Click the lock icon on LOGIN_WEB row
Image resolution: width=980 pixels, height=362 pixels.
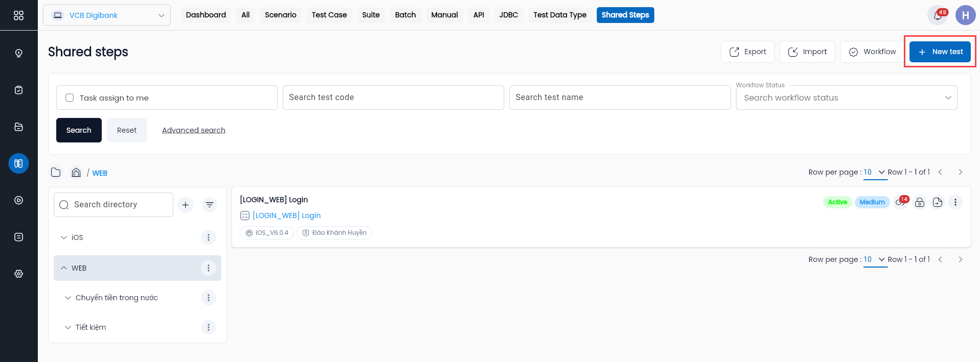[920, 202]
